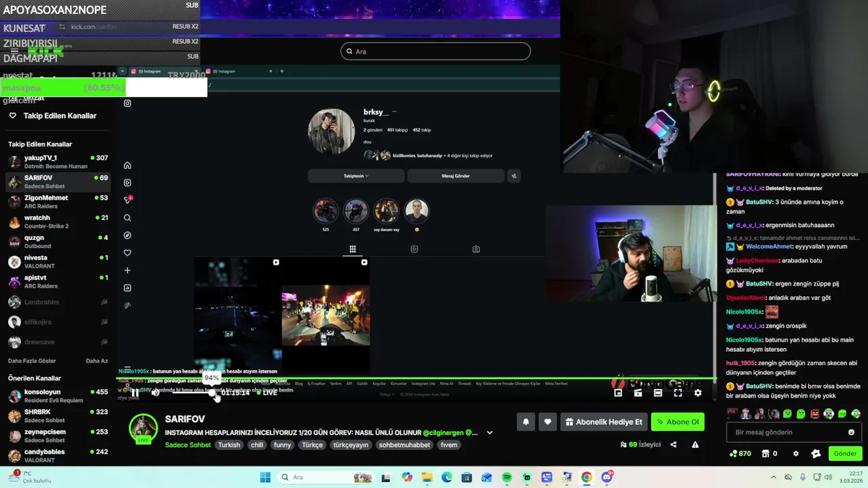
Task: Open mini player mode icon
Action: click(618, 392)
